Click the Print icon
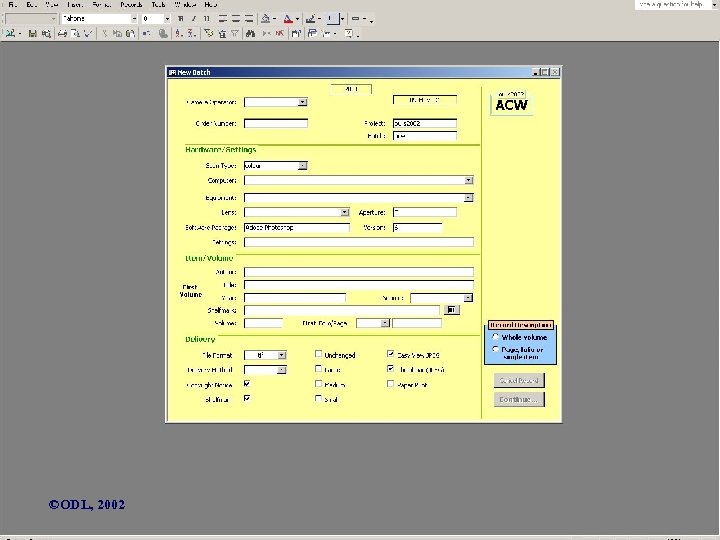720x540 pixels. [x=63, y=33]
